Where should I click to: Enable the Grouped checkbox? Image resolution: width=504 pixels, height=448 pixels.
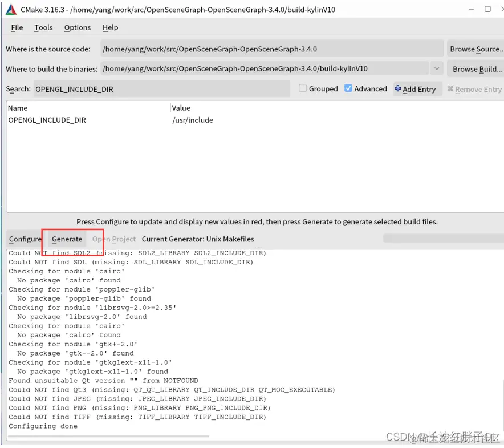click(303, 88)
